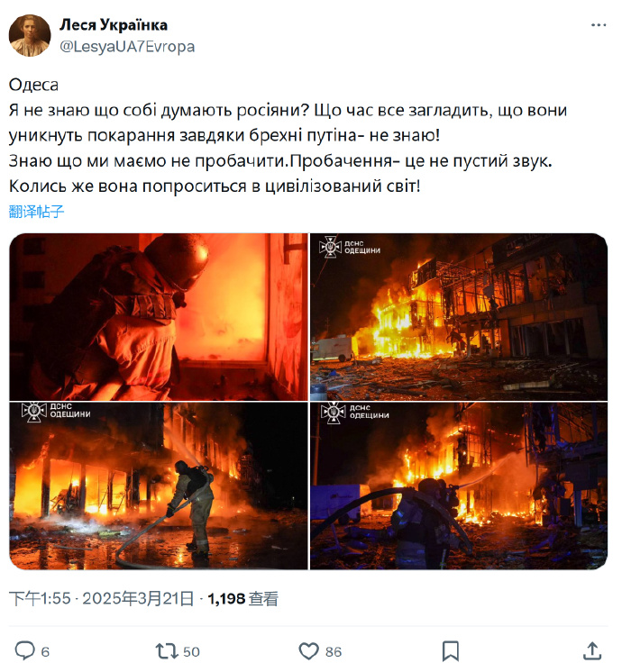The width and height of the screenshot is (622, 672).
Task: Open the firefighter with hose photo bottom left
Action: pyautogui.click(x=159, y=486)
